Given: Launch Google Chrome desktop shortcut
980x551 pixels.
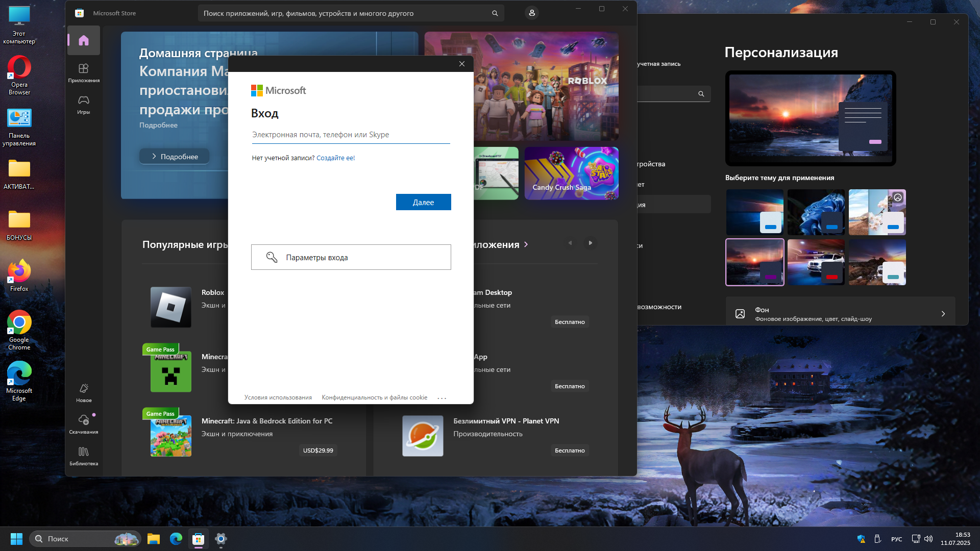Looking at the screenshot, I should click(19, 331).
